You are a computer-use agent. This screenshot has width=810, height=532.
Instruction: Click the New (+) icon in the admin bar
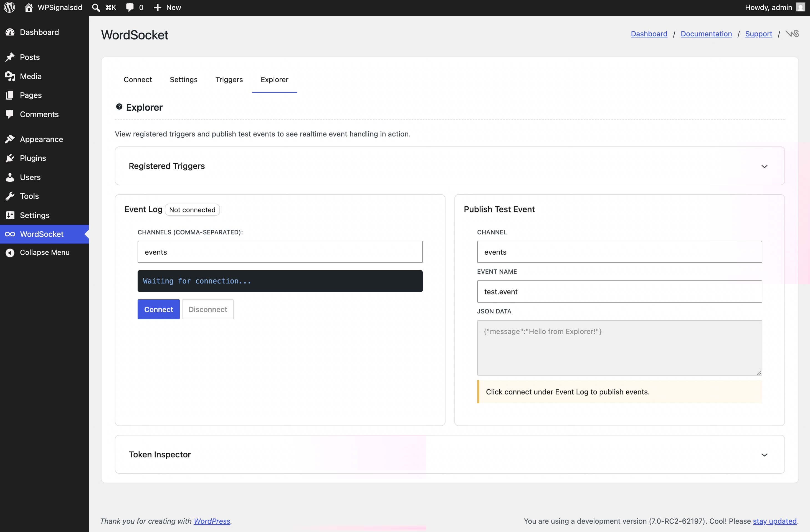(157, 7)
